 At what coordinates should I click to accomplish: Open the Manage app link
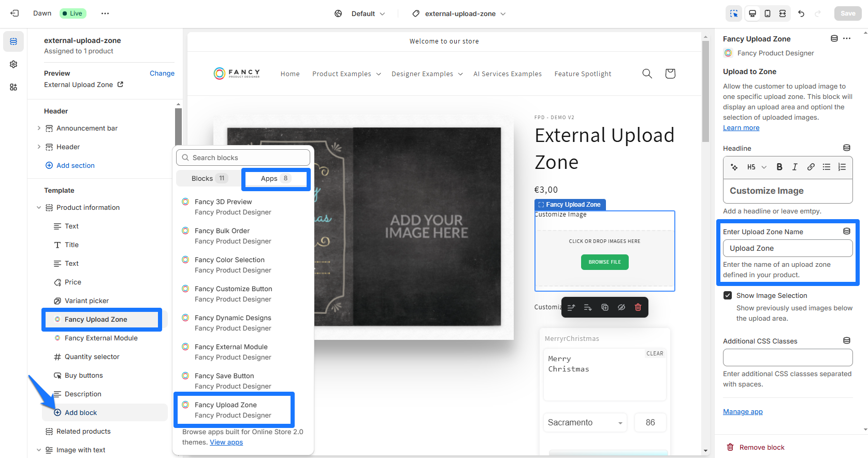tap(743, 411)
